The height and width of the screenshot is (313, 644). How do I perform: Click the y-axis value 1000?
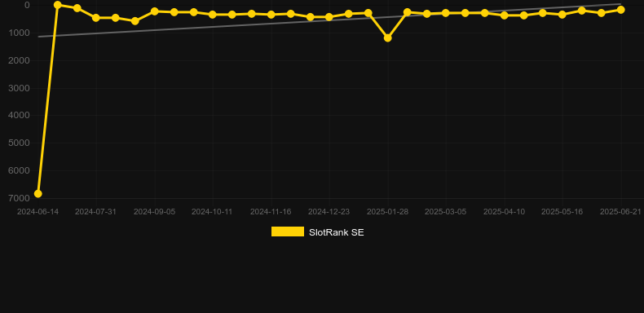click(x=19, y=33)
